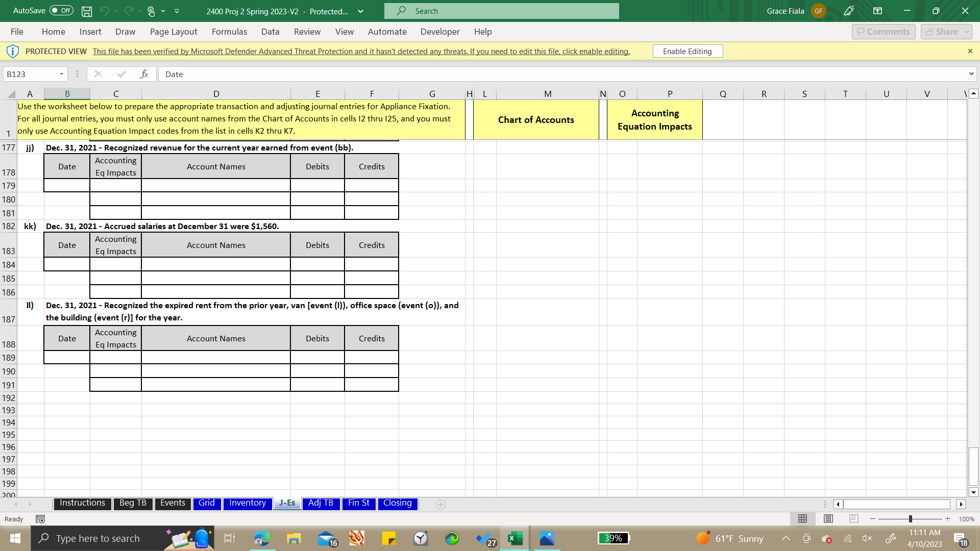Click the zoom out minus button
This screenshot has width=980, height=551.
(872, 519)
